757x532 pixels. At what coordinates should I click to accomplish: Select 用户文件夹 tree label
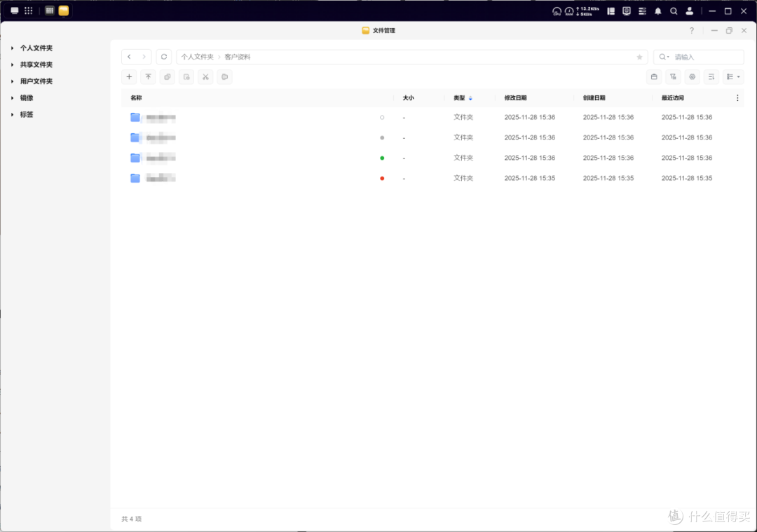coord(36,81)
